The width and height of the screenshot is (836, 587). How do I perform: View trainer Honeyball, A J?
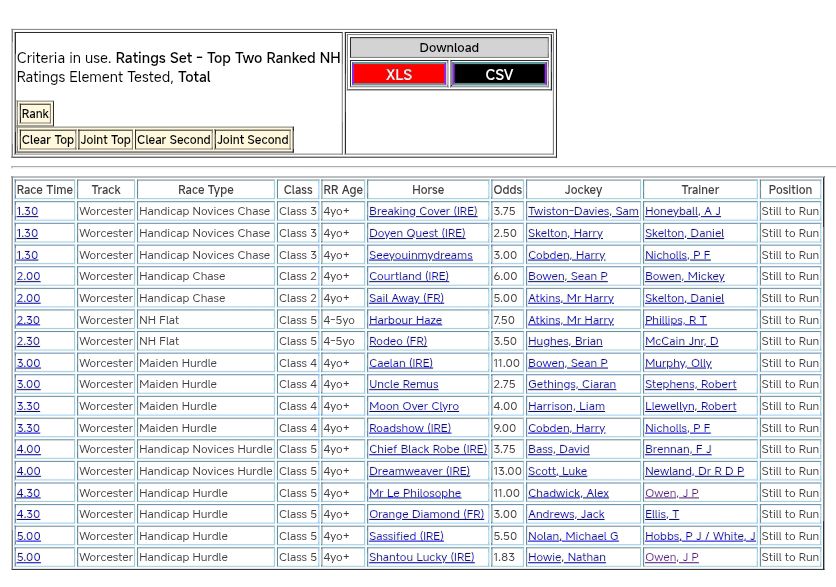coord(682,212)
